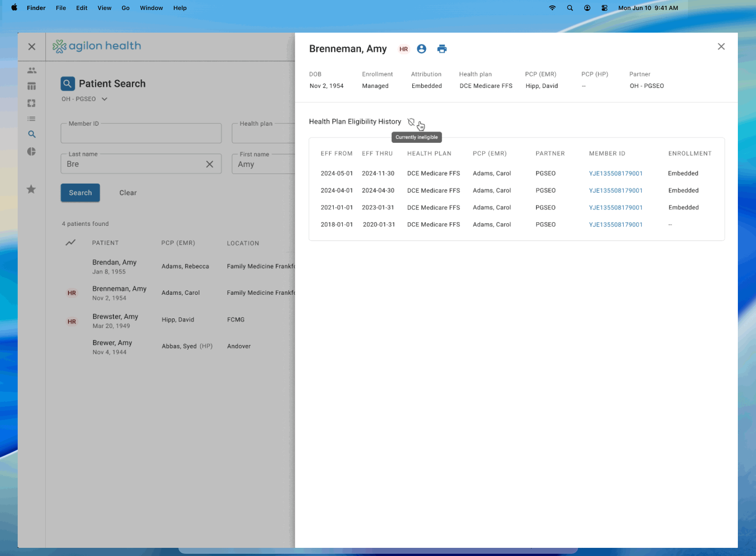Click the Wi-Fi status icon
Image resolution: width=756 pixels, height=556 pixels.
tap(552, 8)
